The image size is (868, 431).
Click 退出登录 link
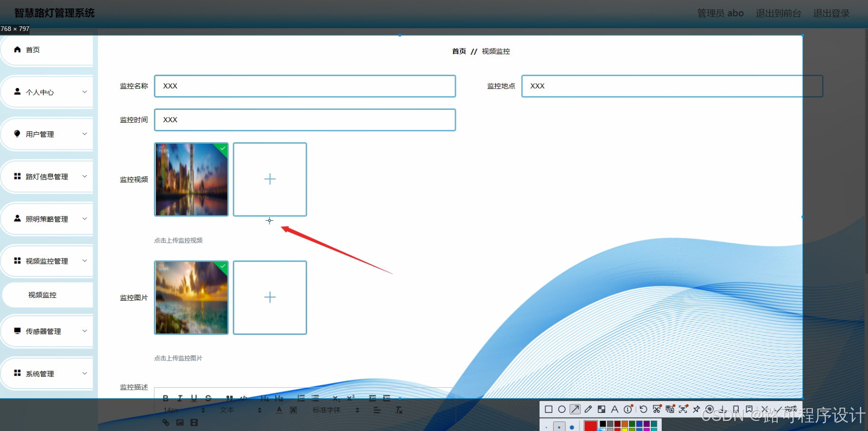pyautogui.click(x=831, y=13)
